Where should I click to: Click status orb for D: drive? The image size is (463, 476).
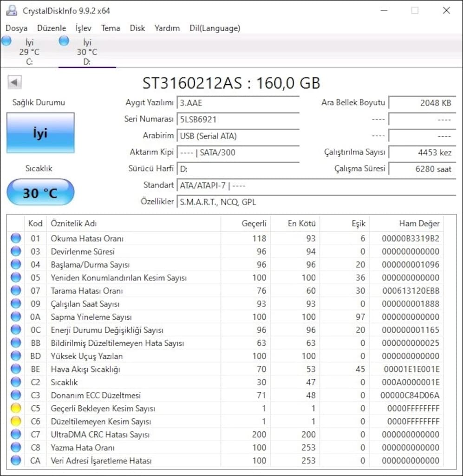(64, 41)
